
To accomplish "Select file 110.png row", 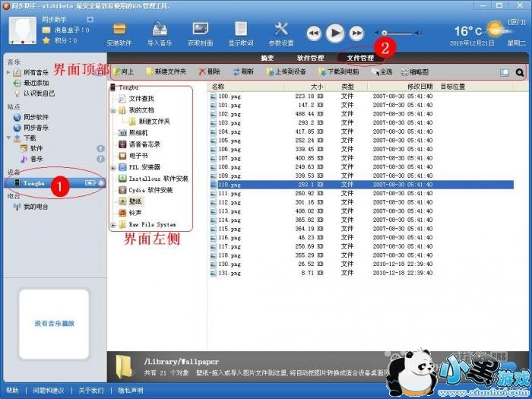I will click(362, 185).
